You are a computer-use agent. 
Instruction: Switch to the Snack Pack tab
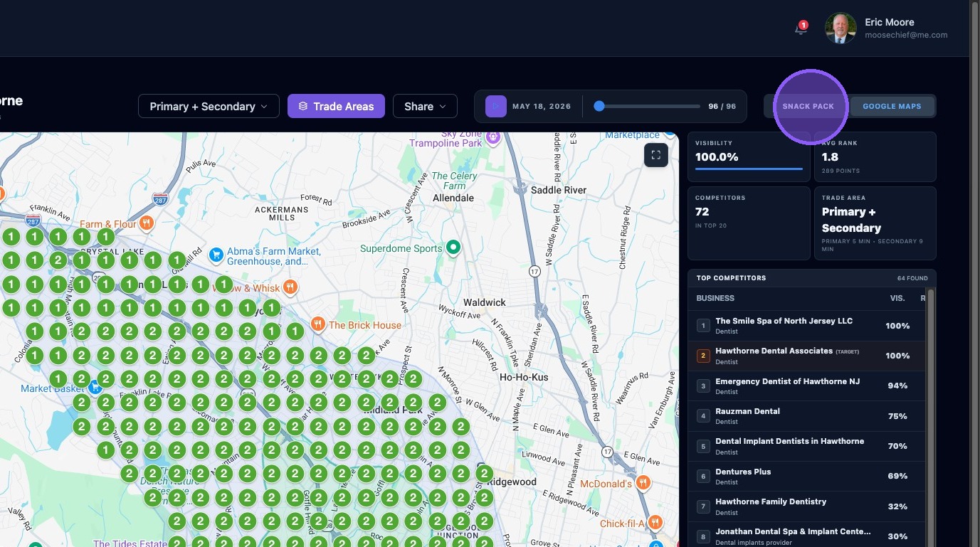point(808,106)
